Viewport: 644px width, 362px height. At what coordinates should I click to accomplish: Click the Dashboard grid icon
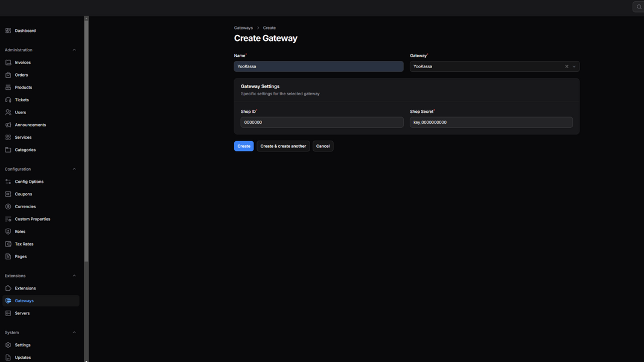pos(8,31)
